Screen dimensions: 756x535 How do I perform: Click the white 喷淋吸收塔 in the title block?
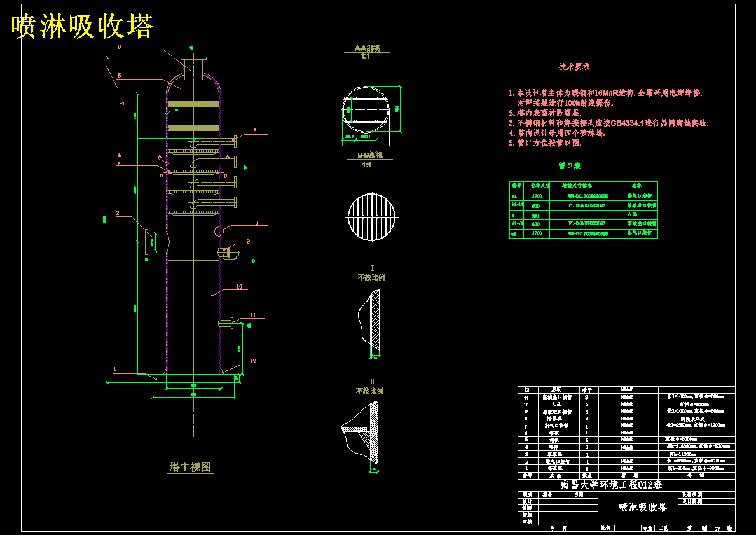tap(643, 508)
